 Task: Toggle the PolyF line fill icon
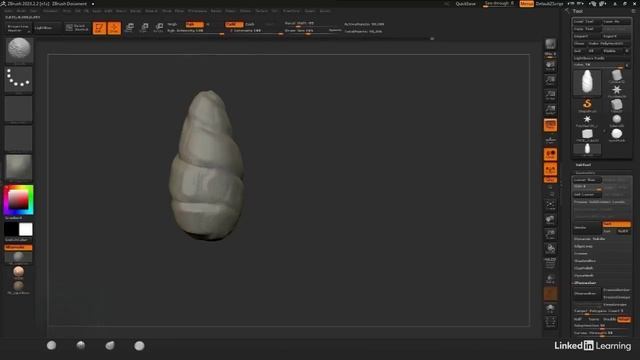(x=550, y=263)
